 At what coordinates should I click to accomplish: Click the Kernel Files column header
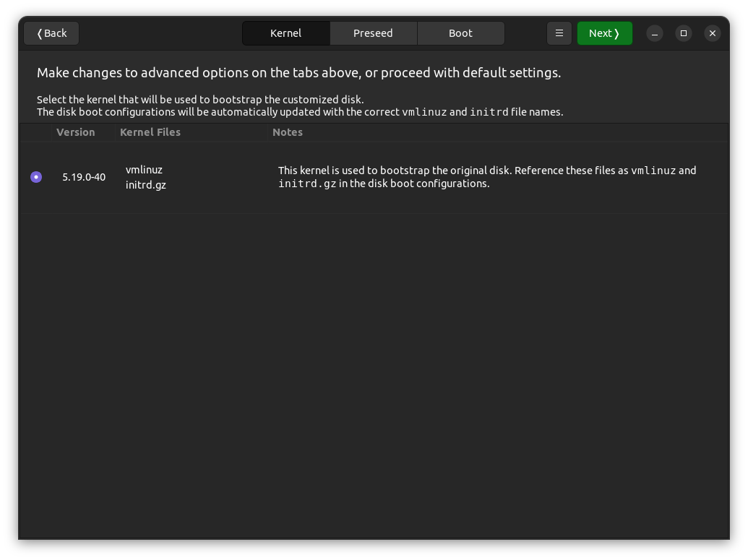[150, 132]
